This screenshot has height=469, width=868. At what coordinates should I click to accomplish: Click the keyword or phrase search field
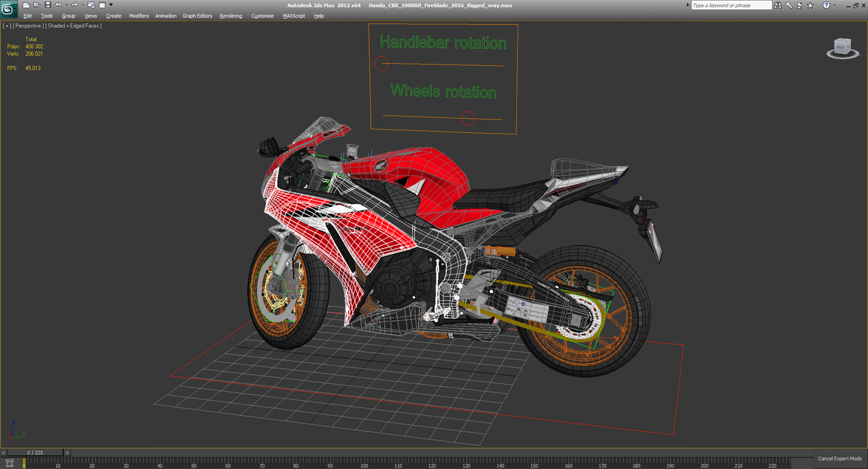[731, 5]
